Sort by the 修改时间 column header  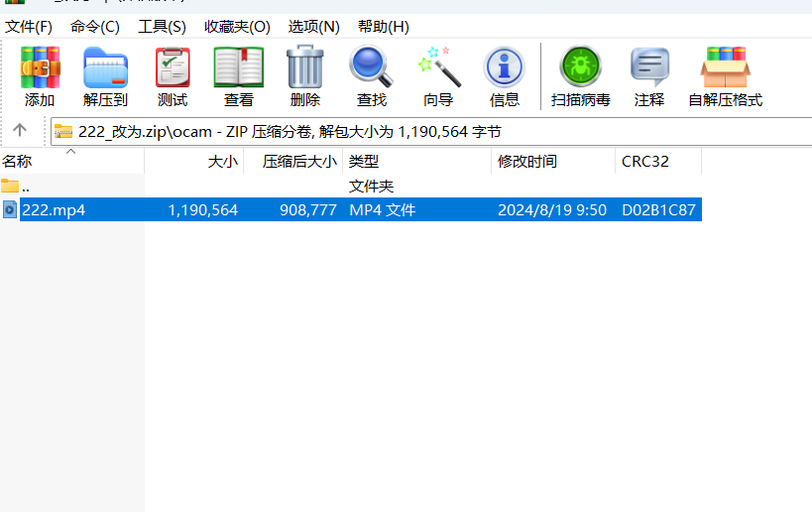point(553,161)
